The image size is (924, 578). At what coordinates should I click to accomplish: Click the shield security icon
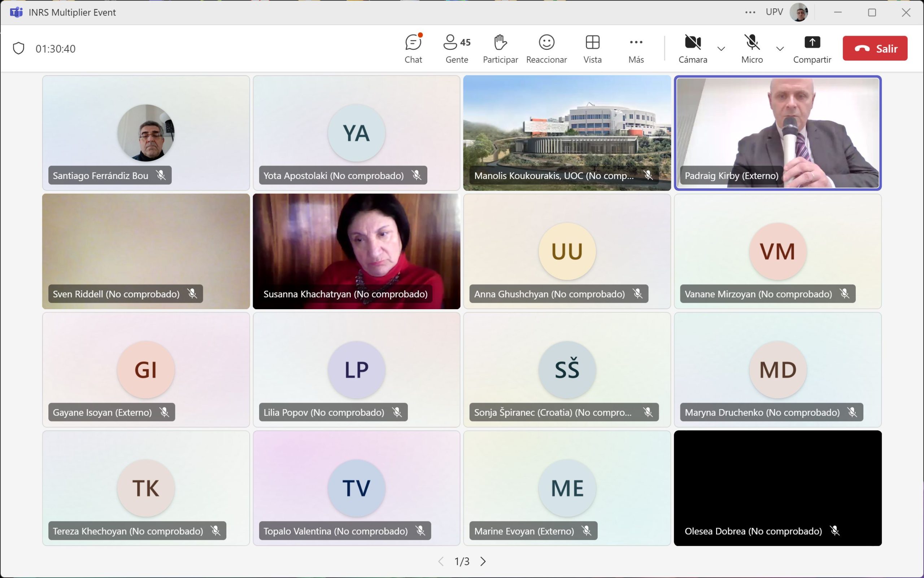(x=19, y=49)
